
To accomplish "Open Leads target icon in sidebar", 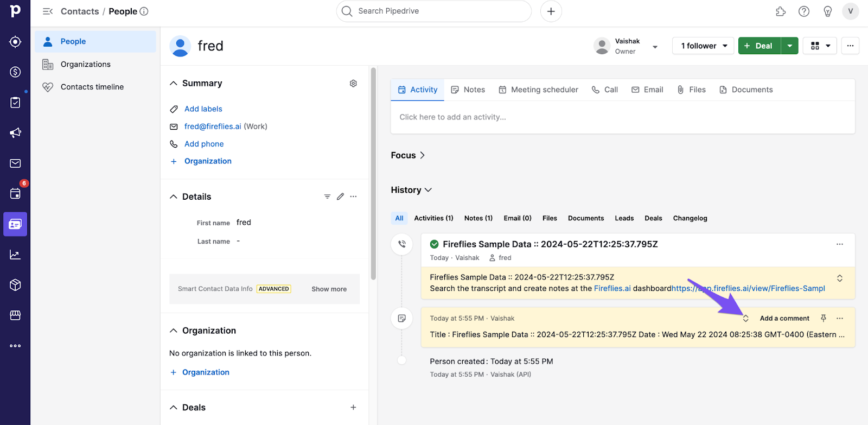I will click(15, 42).
